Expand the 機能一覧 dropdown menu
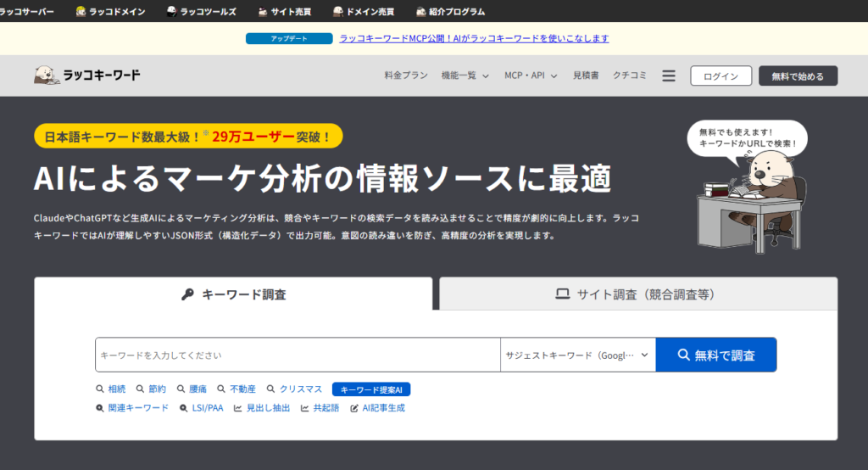The image size is (868, 470). tap(465, 76)
